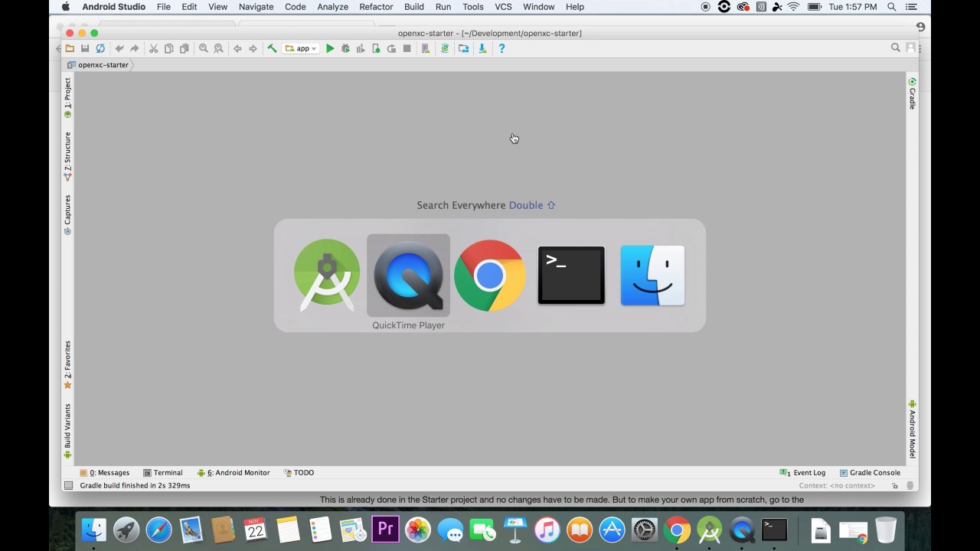Select Terminal in the app switcher
This screenshot has width=980, height=551.
(x=571, y=275)
